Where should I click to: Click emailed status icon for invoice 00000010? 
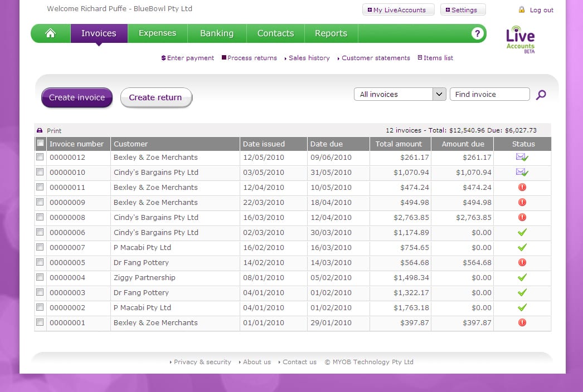point(522,172)
